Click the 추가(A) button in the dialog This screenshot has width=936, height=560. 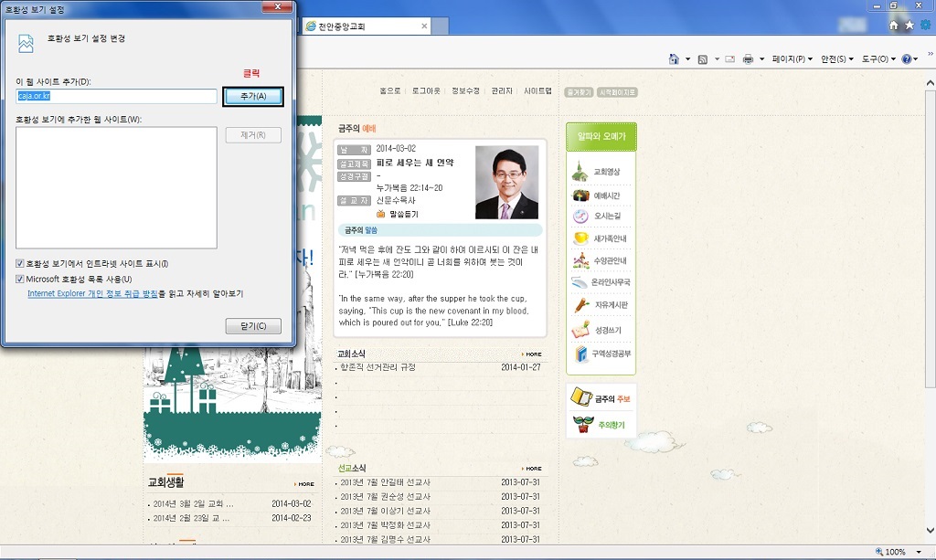[253, 96]
